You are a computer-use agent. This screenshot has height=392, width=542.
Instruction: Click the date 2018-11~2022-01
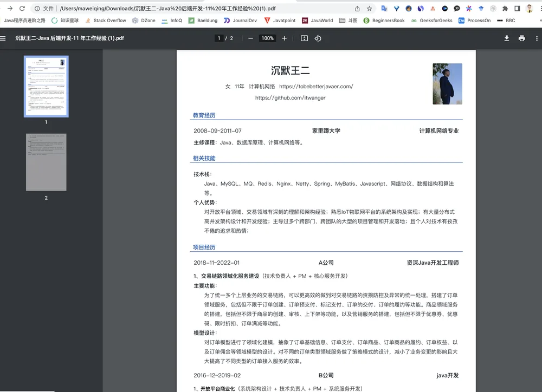click(x=216, y=263)
